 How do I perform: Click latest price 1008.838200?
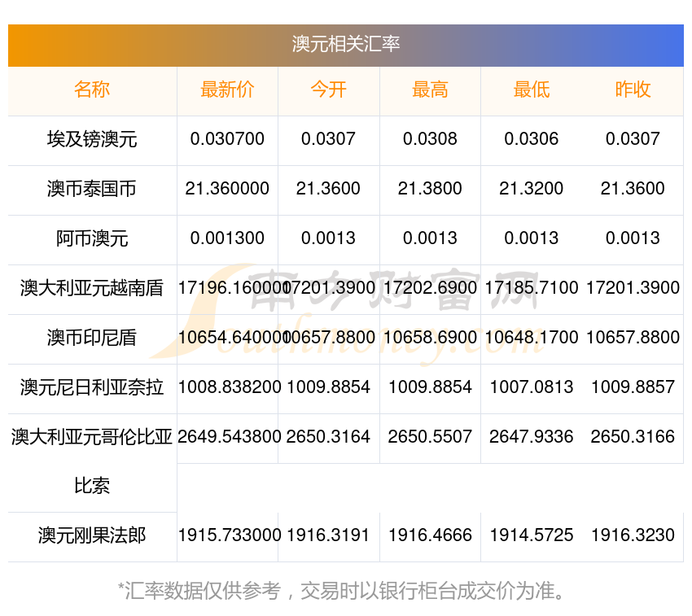pyautogui.click(x=230, y=387)
